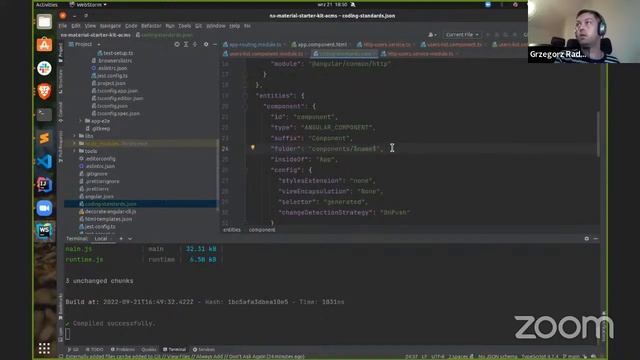Expand the libs folder

tap(75, 136)
